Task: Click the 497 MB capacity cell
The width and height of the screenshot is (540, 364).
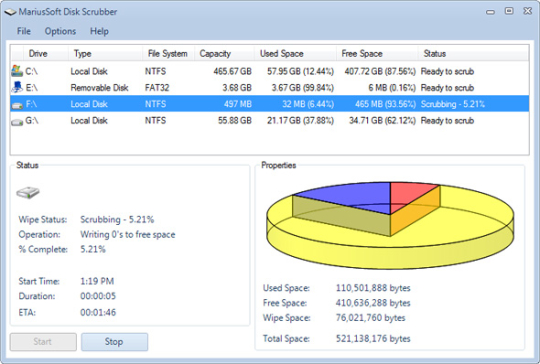Action: pyautogui.click(x=238, y=104)
